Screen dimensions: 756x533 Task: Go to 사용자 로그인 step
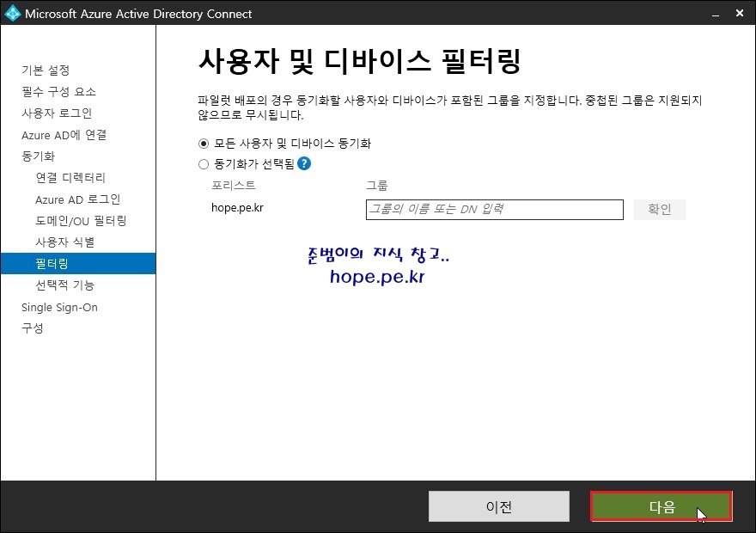point(57,113)
